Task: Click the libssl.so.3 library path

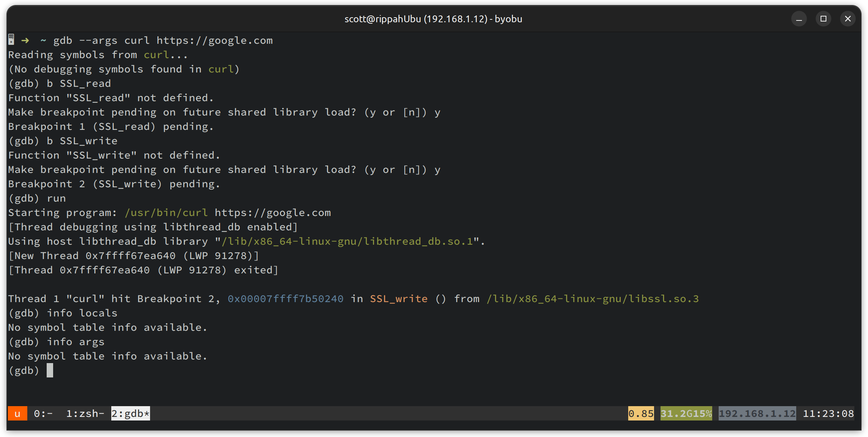Action: 592,299
